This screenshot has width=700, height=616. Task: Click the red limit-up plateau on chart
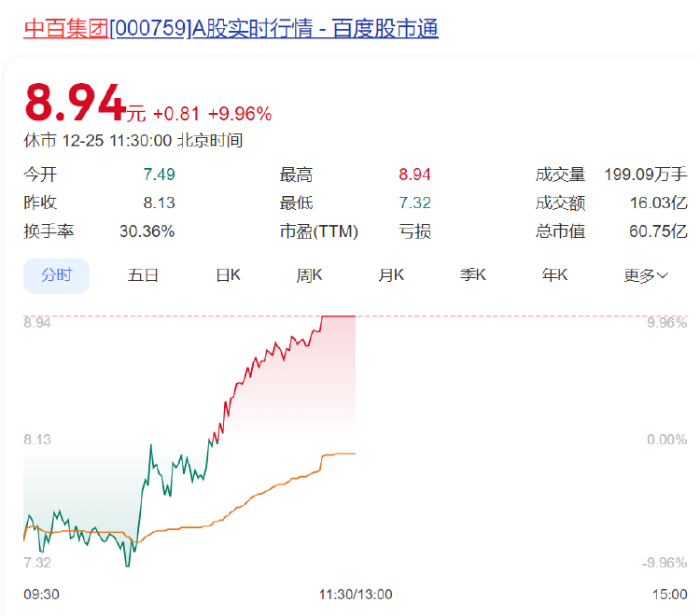(x=339, y=316)
